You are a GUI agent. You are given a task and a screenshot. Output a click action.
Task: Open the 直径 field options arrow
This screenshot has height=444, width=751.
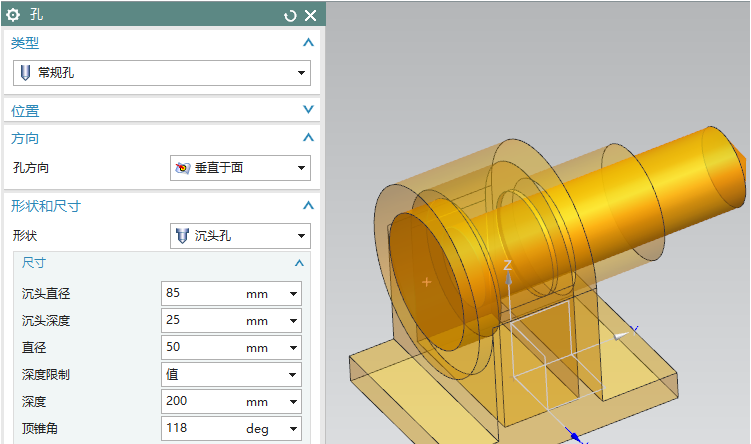click(294, 348)
